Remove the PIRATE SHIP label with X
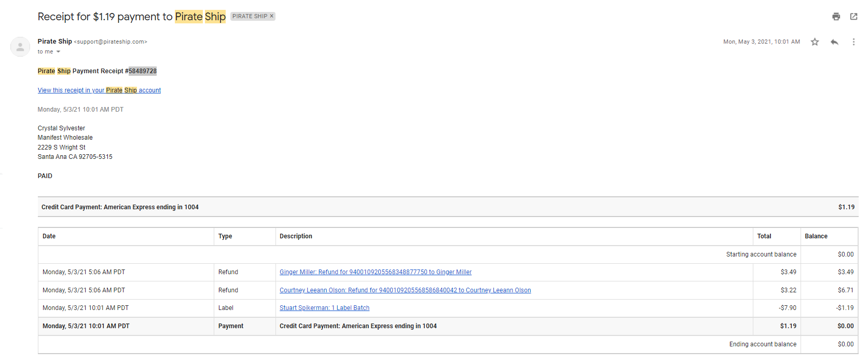 (271, 16)
